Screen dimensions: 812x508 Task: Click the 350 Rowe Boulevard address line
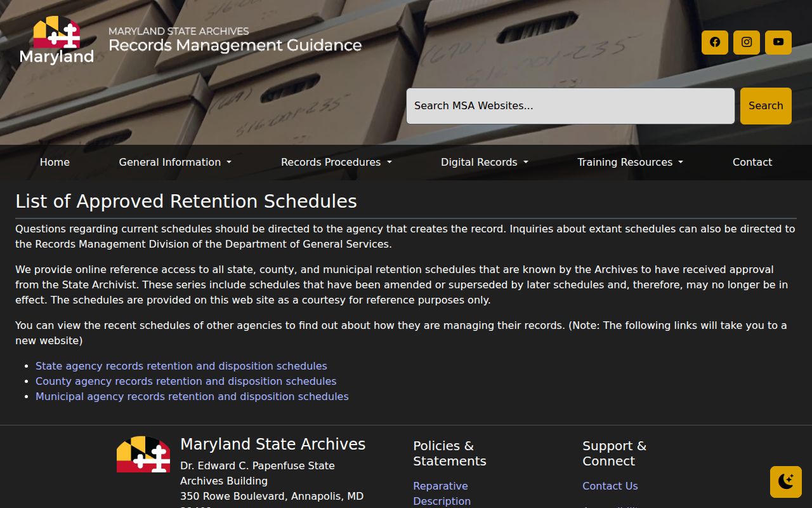pyautogui.click(x=272, y=497)
